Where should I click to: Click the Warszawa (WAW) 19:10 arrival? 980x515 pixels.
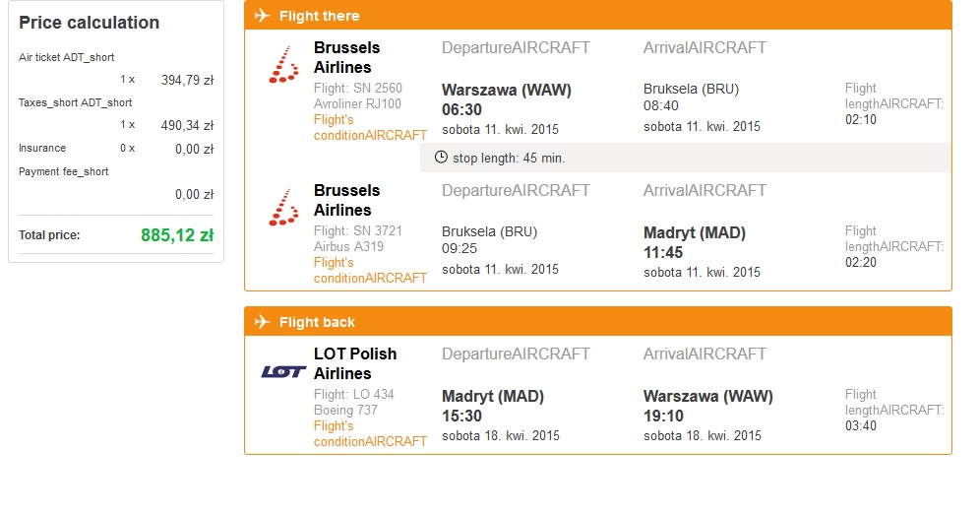coord(708,406)
